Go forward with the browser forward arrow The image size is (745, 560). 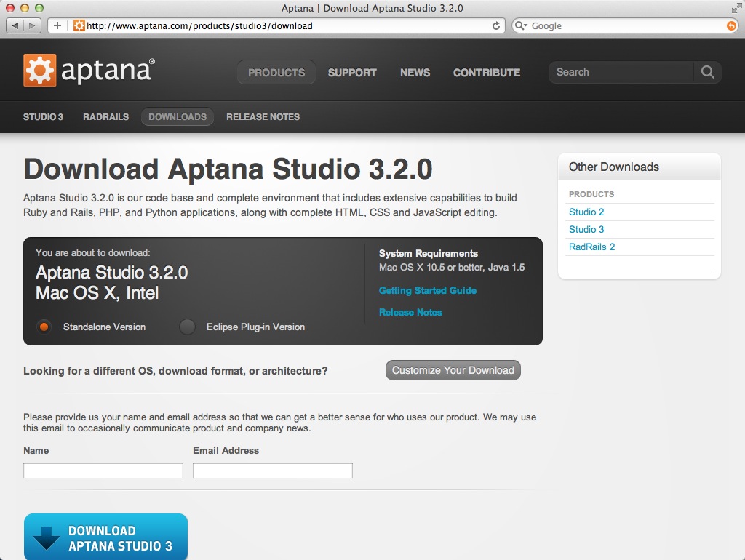click(x=32, y=25)
